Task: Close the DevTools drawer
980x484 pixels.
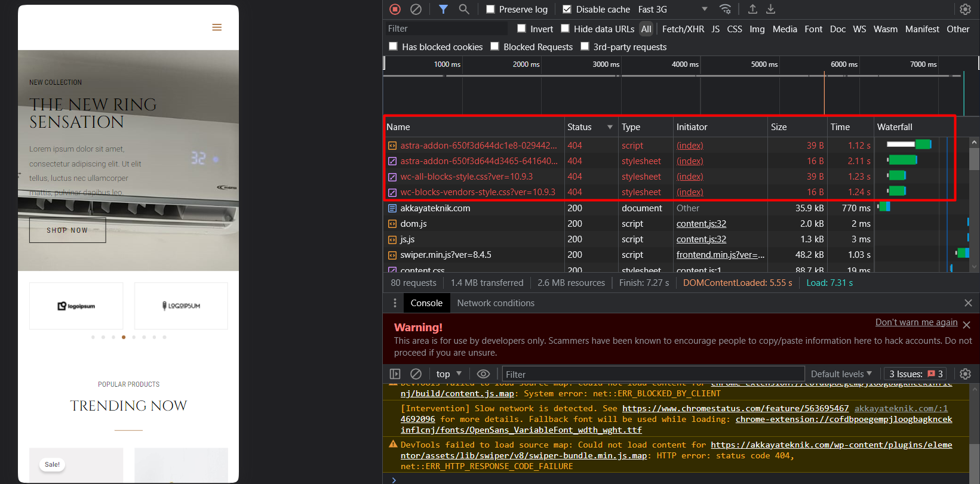Action: [968, 303]
